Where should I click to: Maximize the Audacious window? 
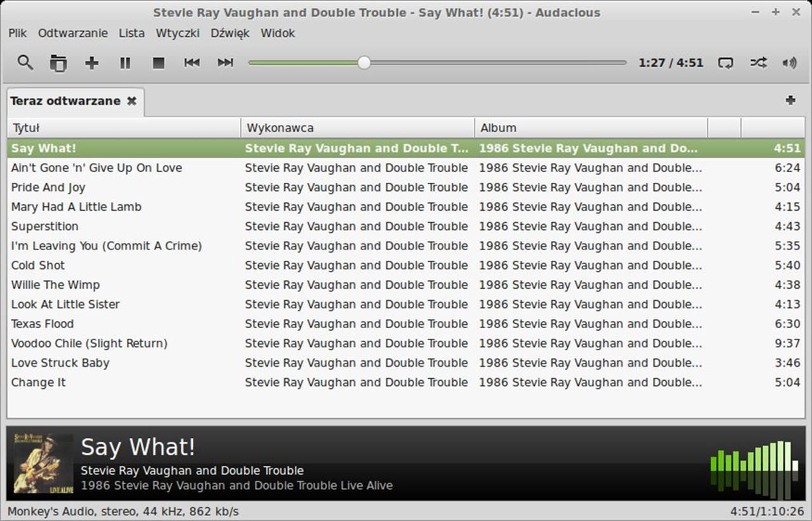coord(775,12)
